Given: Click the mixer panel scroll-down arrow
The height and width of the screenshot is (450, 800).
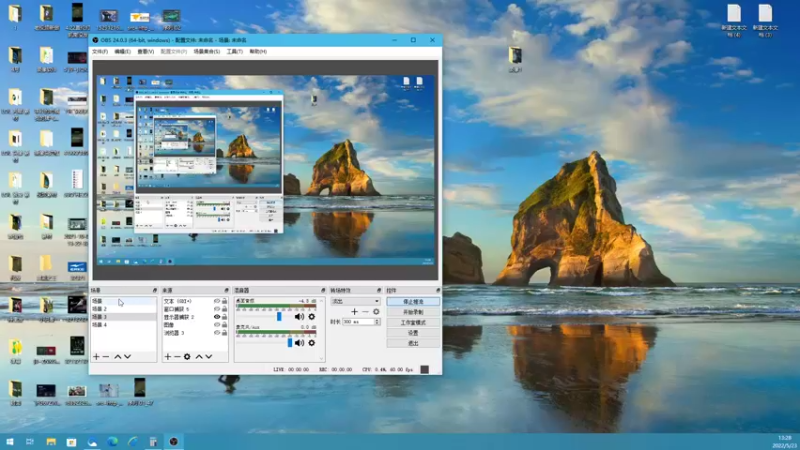Looking at the screenshot, I should pos(321,358).
